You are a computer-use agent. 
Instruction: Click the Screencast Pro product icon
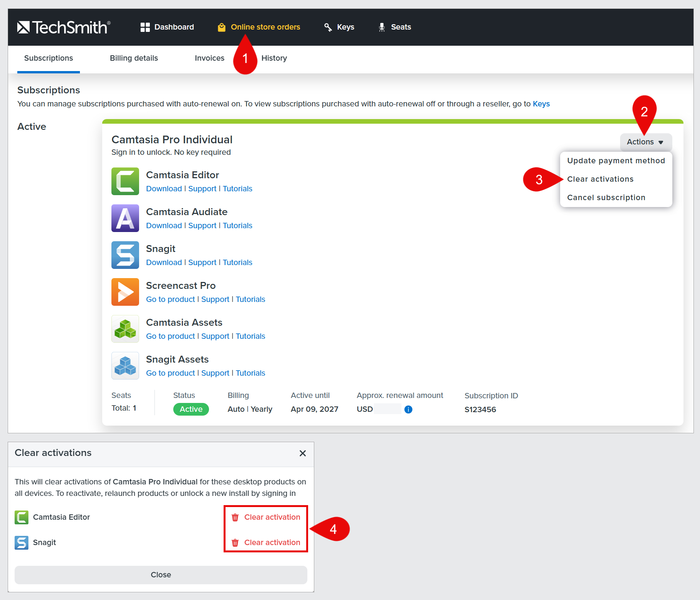pyautogui.click(x=125, y=292)
